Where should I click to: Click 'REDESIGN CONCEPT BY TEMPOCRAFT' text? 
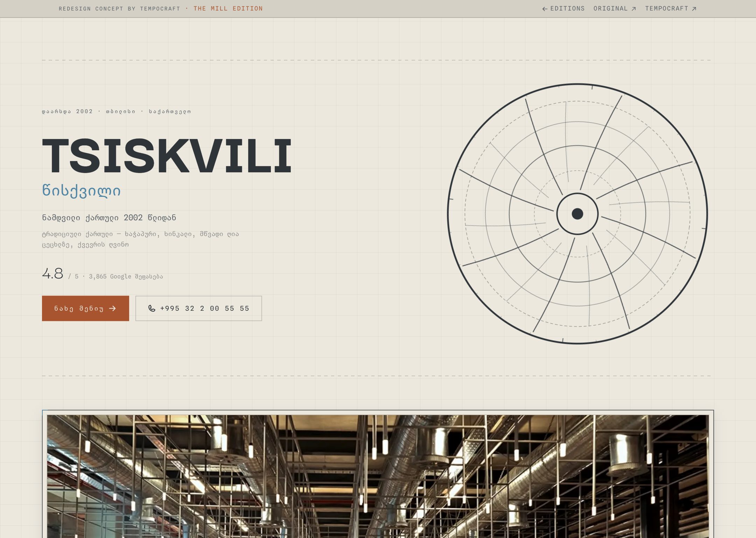[119, 8]
